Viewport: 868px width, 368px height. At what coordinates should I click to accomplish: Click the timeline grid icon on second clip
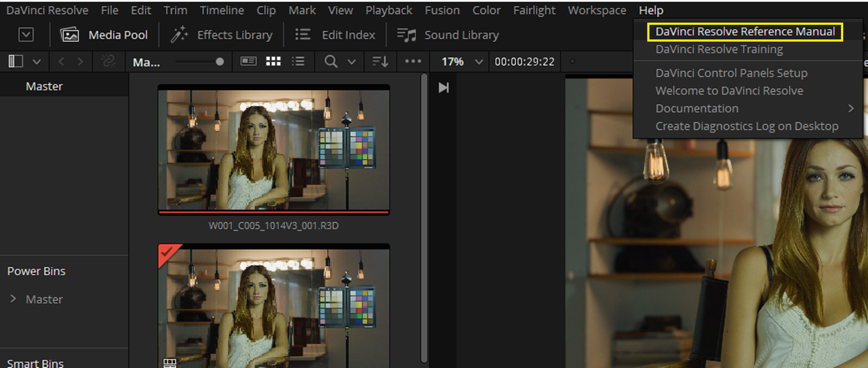[170, 364]
